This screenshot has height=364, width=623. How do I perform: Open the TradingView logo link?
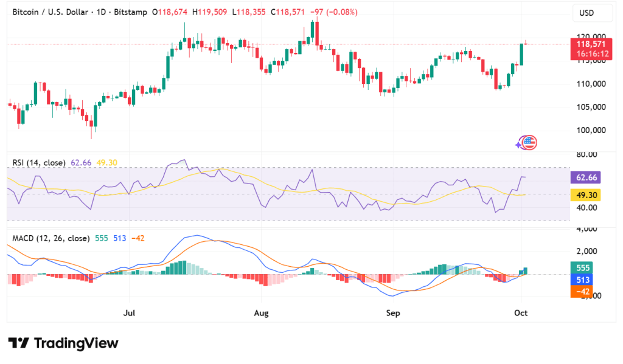63,343
